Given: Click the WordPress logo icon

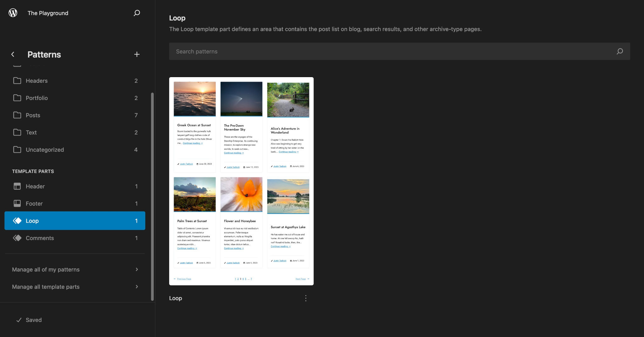Looking at the screenshot, I should [x=13, y=13].
